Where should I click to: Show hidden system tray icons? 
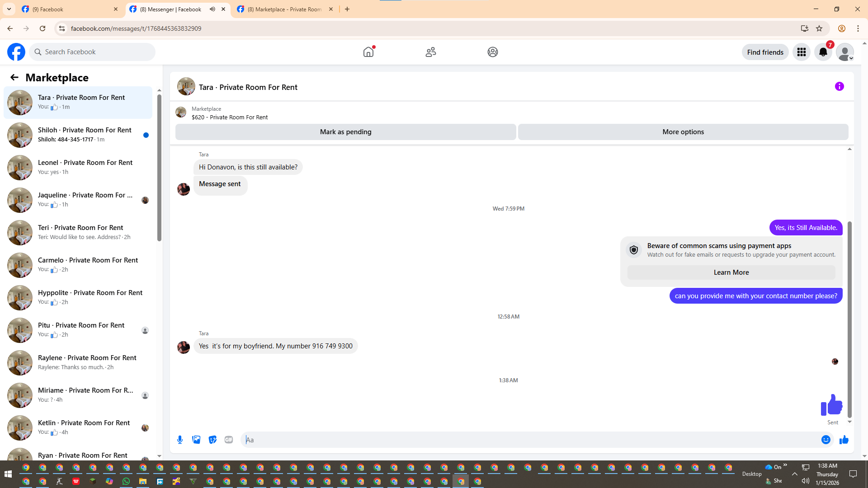(794, 474)
